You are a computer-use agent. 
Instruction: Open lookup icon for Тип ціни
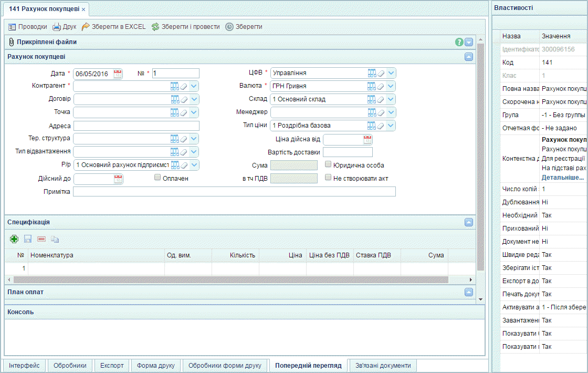pos(372,126)
